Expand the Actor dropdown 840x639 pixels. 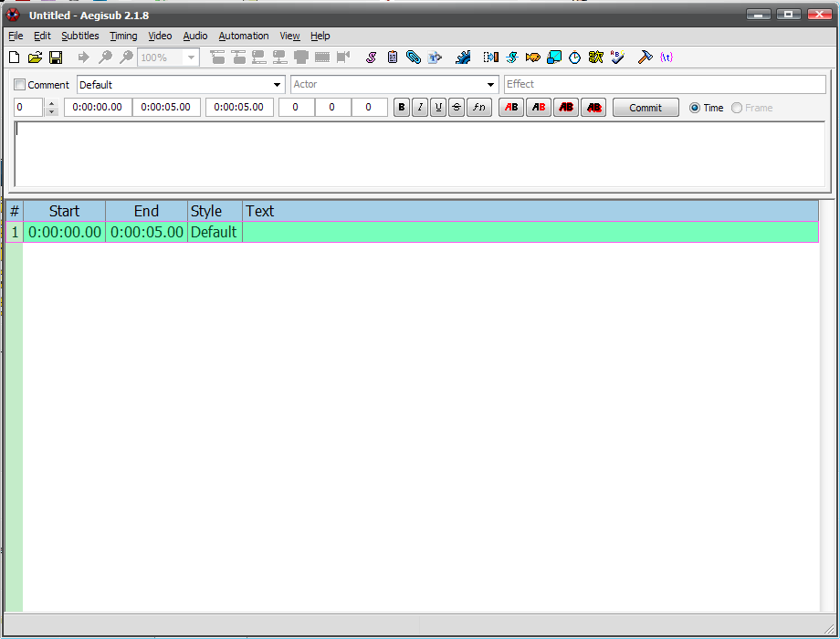click(x=490, y=85)
